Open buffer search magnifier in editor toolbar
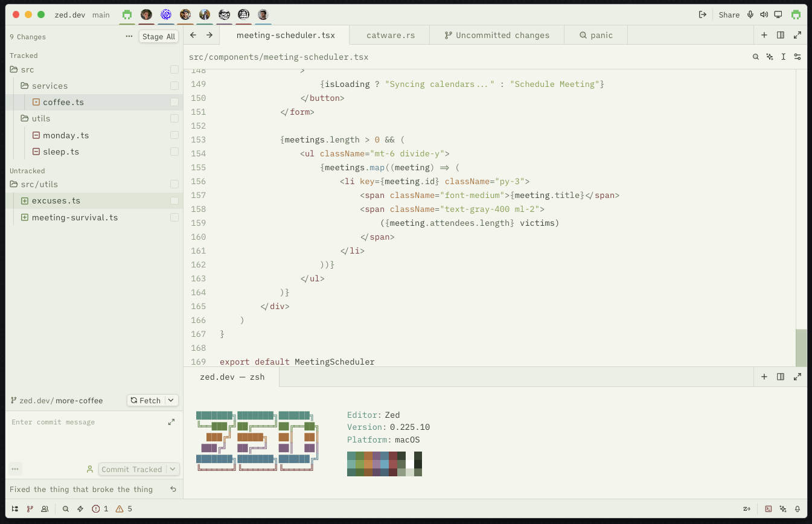Viewport: 812px width, 524px height. tap(756, 57)
